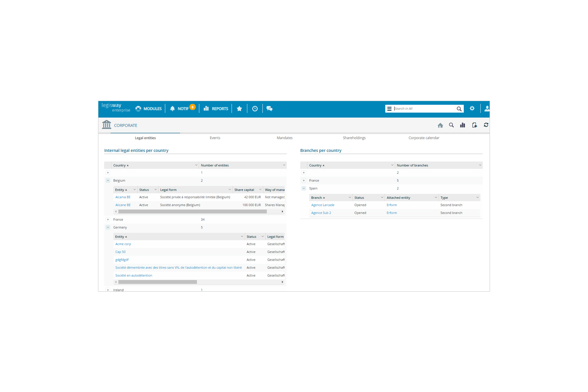588x392 pixels.
Task: Open the Reports bar chart menu
Action: click(x=216, y=109)
